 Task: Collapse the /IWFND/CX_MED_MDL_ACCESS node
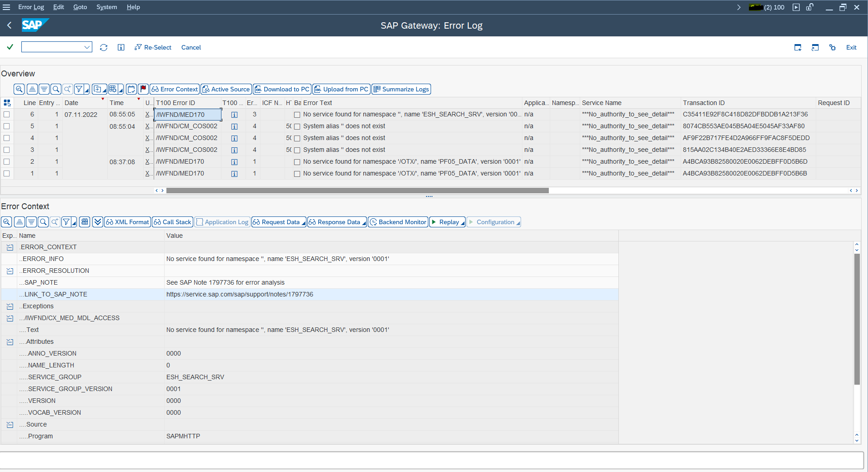pos(10,318)
